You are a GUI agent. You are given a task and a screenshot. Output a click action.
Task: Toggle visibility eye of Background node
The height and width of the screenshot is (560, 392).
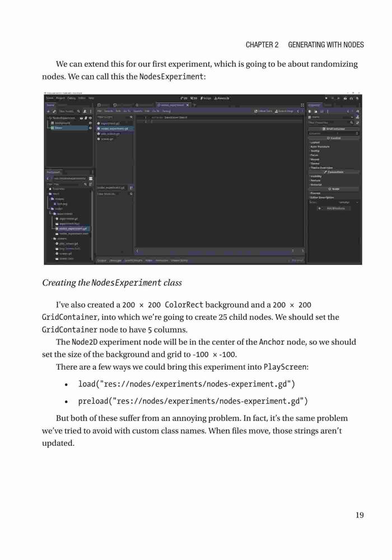tap(90, 123)
